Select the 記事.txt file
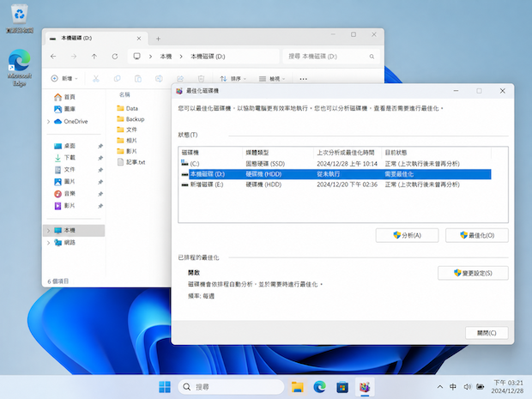The height and width of the screenshot is (399, 532). pos(131,162)
